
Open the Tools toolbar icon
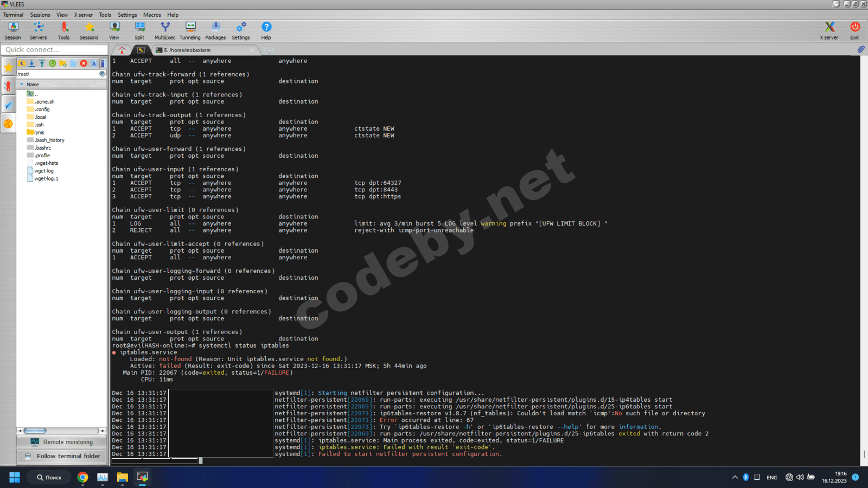63,30
